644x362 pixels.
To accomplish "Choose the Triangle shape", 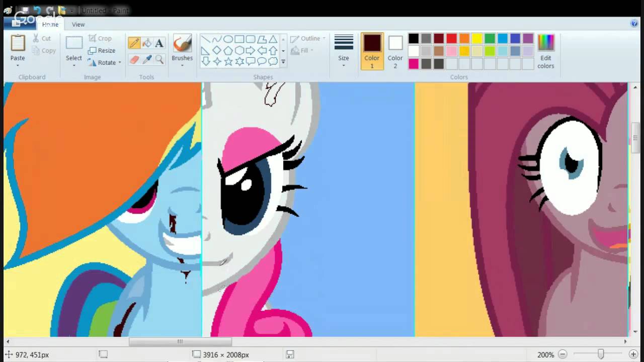I will point(273,39).
